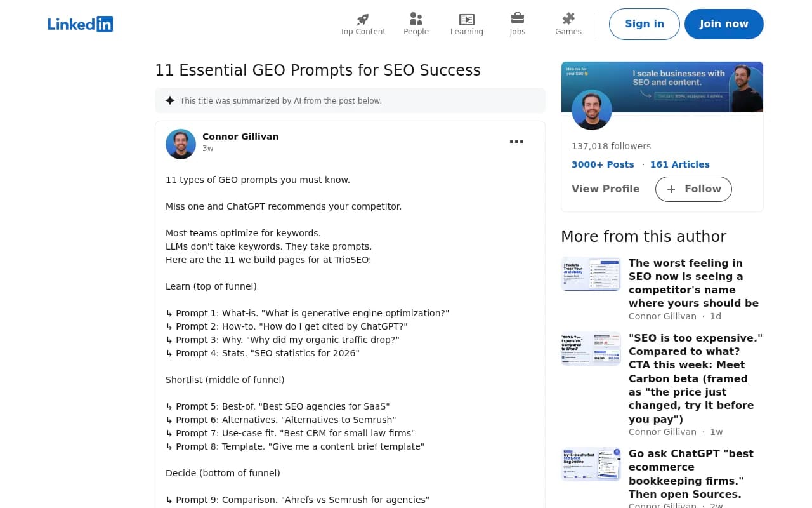Click 'Learn (top of funnel)' heading text
This screenshot has width=812, height=508.
click(x=211, y=286)
